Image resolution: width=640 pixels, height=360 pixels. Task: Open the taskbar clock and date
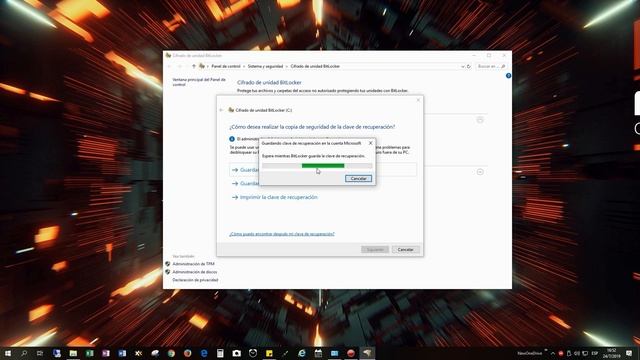coord(611,353)
